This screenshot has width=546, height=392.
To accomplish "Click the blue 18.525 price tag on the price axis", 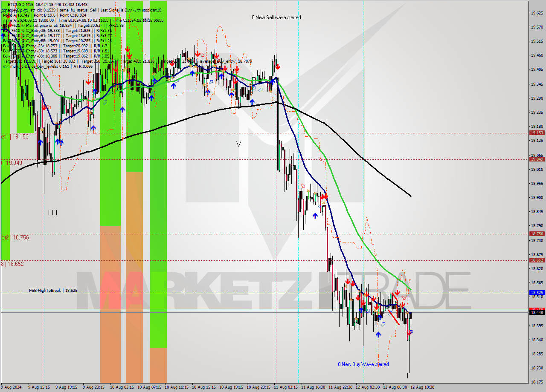I will (x=537, y=293).
